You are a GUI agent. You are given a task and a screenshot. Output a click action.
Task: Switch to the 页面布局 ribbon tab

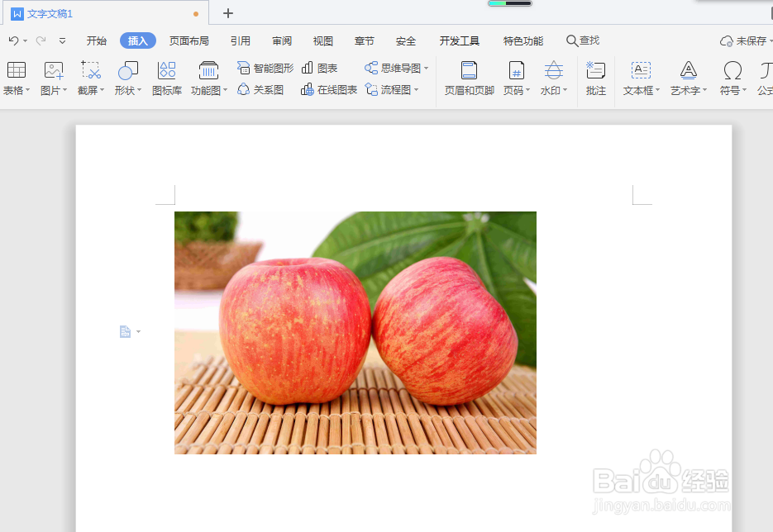pyautogui.click(x=188, y=40)
